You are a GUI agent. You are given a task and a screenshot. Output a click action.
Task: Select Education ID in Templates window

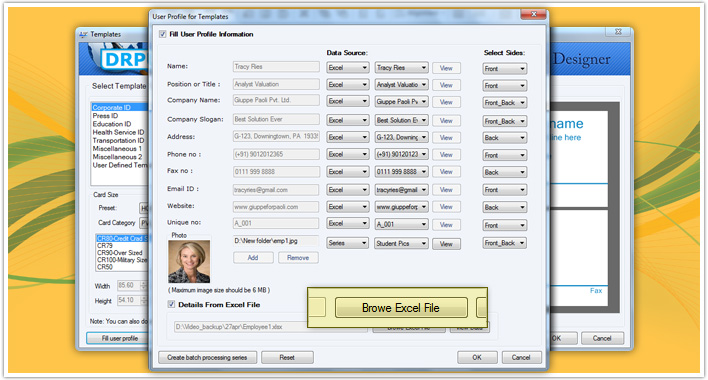[112, 124]
